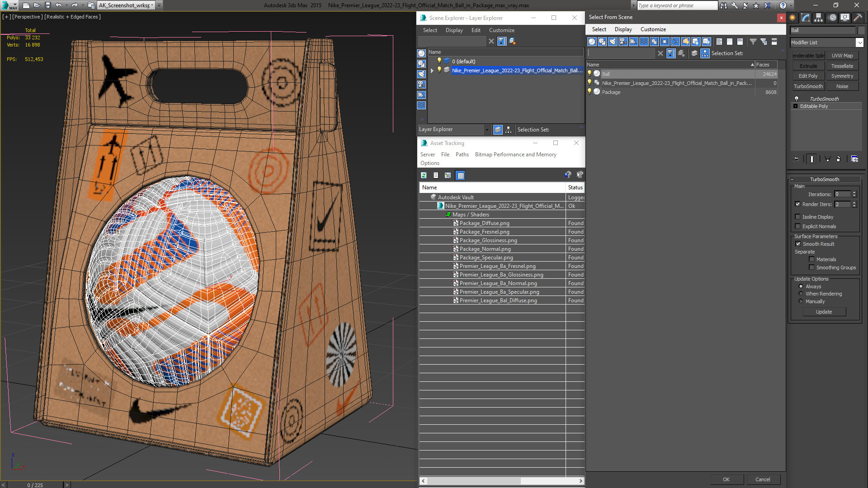Open Bitmap Performance and Memory menu
The image size is (868, 488).
coord(515,155)
